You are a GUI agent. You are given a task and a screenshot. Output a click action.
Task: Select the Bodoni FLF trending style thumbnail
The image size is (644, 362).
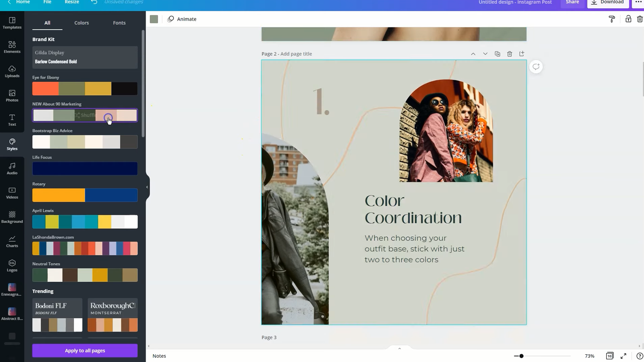pos(58,315)
